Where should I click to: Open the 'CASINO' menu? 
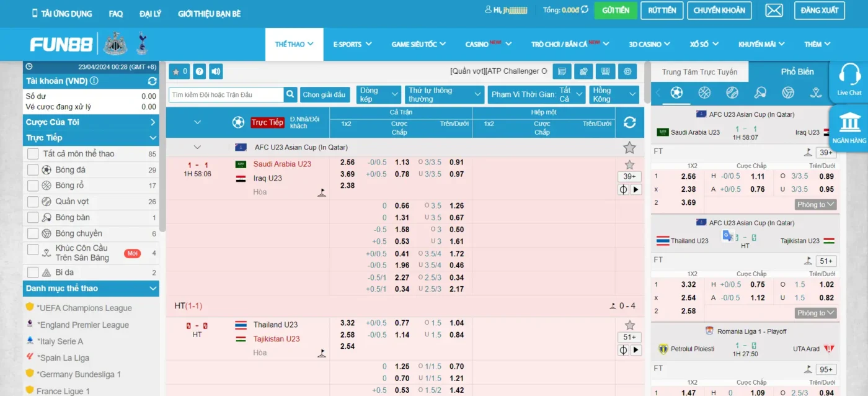(489, 44)
